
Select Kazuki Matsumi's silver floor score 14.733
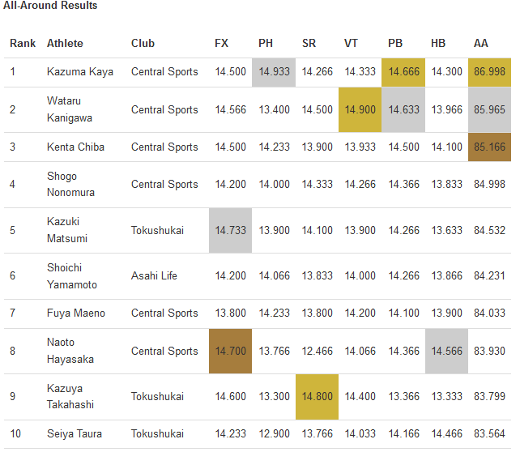230,230
